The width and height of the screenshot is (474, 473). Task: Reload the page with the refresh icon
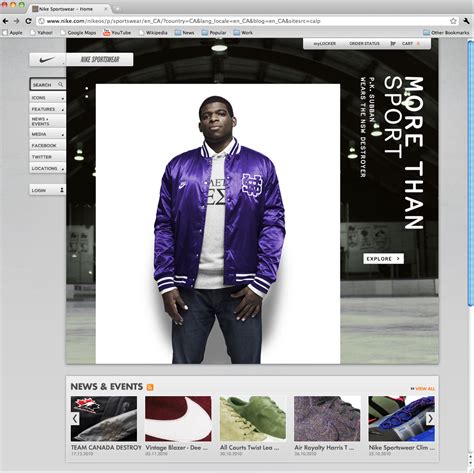click(28, 21)
